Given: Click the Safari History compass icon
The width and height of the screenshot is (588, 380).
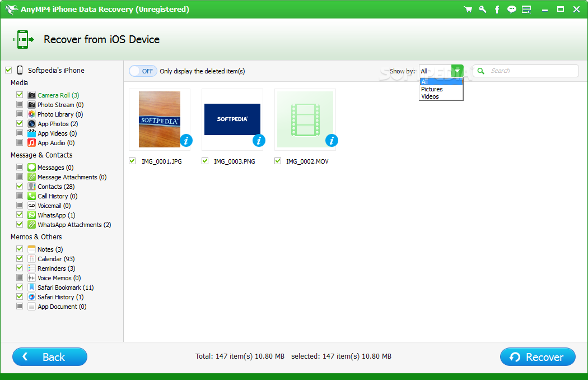Looking at the screenshot, I should pyautogui.click(x=31, y=296).
